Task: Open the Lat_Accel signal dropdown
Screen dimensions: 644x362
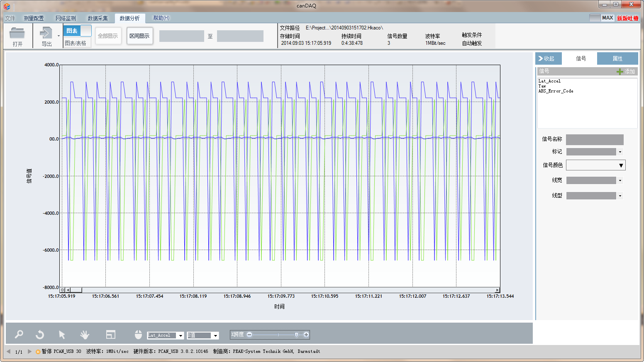Action: tap(181, 335)
